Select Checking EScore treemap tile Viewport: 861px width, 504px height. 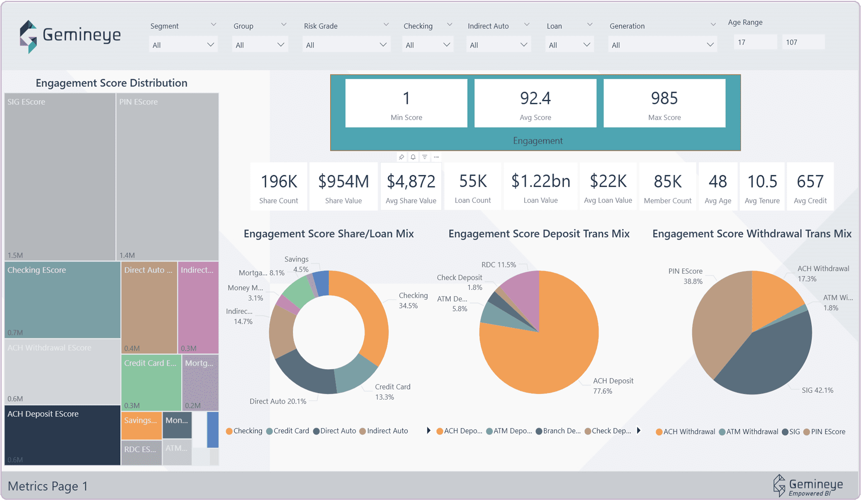(x=62, y=300)
